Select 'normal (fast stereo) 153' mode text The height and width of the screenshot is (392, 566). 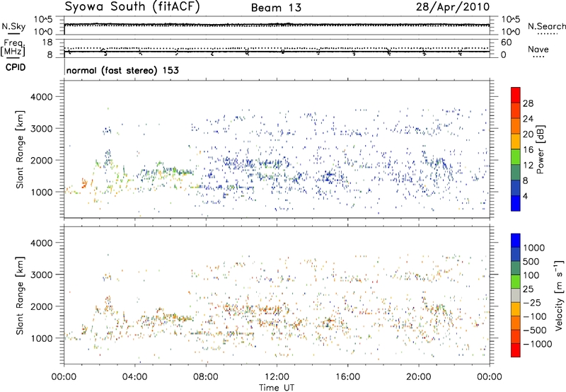(122, 70)
